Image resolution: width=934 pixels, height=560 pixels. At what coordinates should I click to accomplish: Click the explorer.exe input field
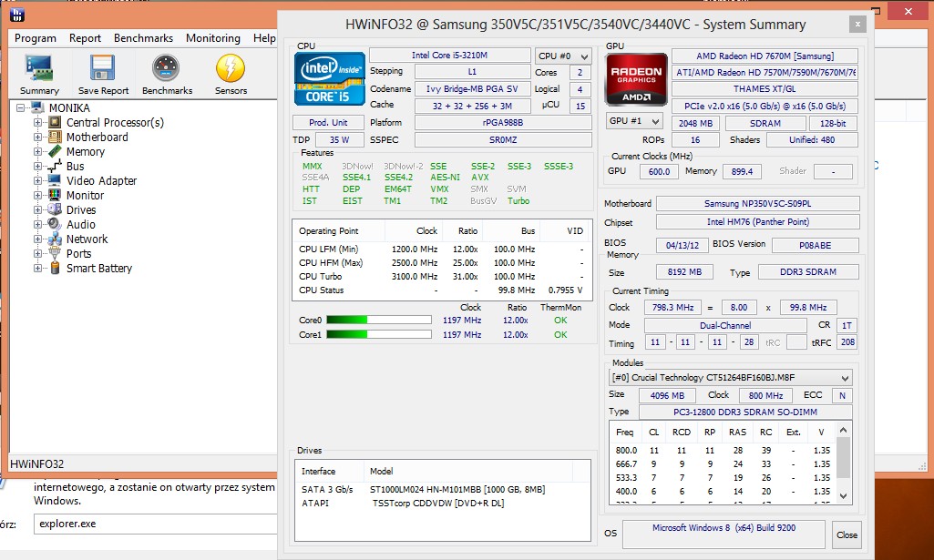(156, 524)
